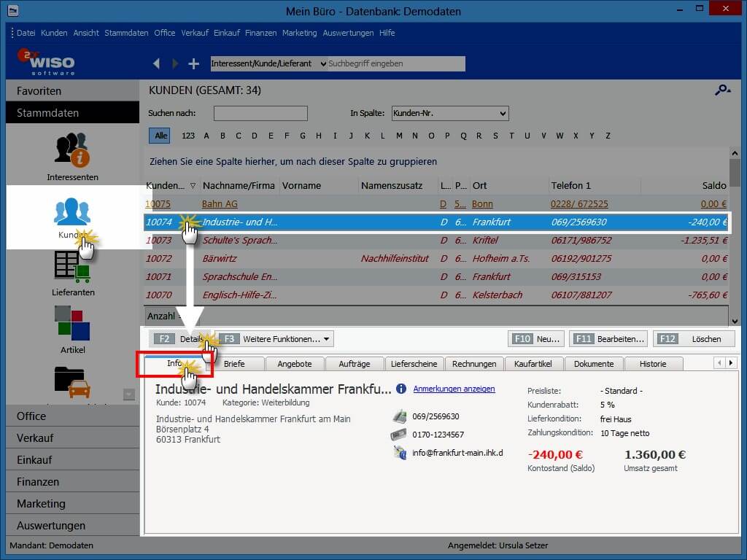Screen dimensions: 747x560
Task: Select the Bärwirtz customer row
Action: click(436, 259)
